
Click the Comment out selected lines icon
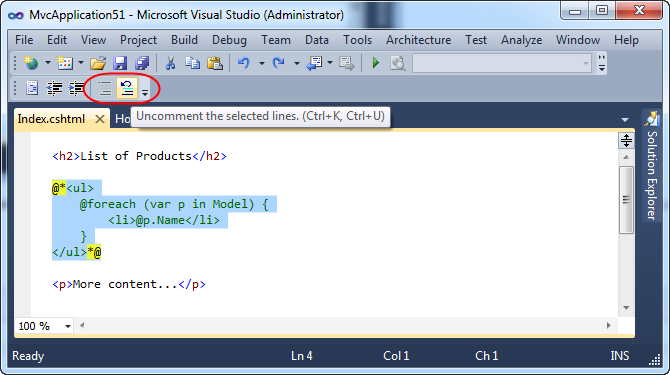(105, 88)
